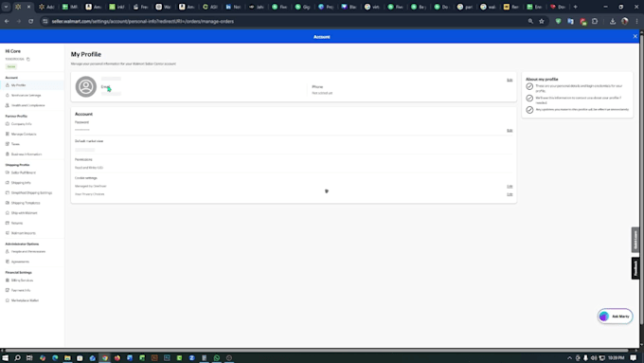This screenshot has width=644, height=363.
Task: Open Billing Services in Financial Settings
Action: tap(22, 281)
